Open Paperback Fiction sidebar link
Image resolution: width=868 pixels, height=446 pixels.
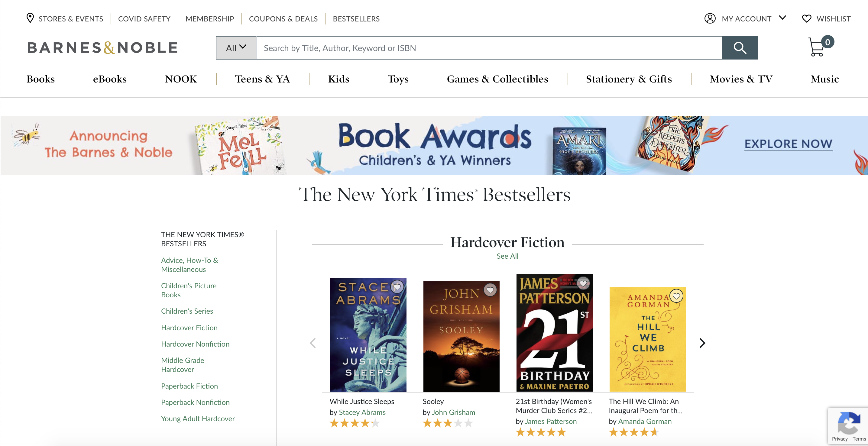189,386
